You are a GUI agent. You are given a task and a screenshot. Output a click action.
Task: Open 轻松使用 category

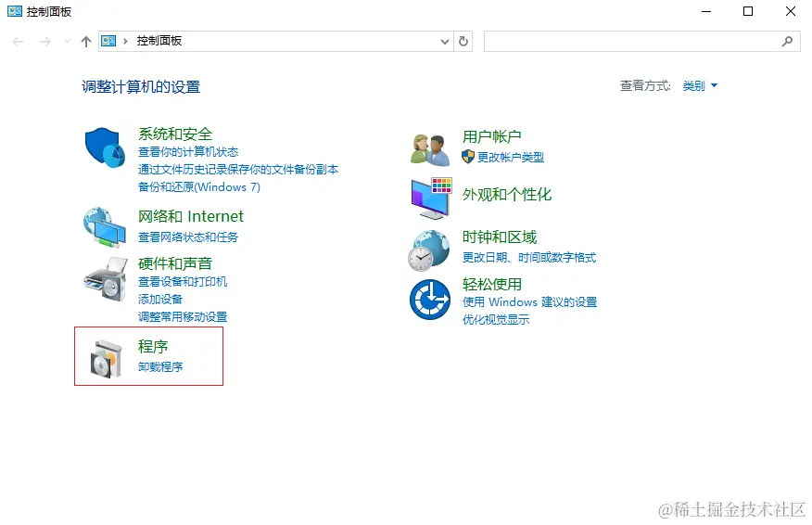pos(491,284)
